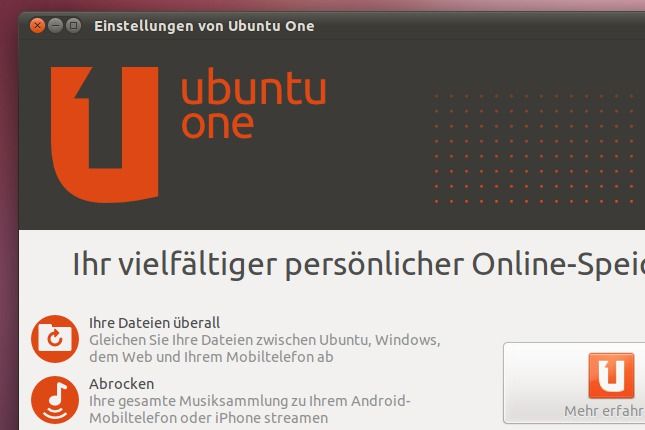Click the circular folder sync icon
The image size is (645, 430).
[x=55, y=339]
